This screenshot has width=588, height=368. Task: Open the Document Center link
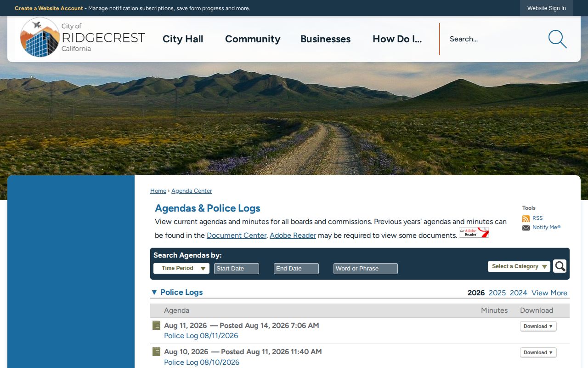click(237, 235)
